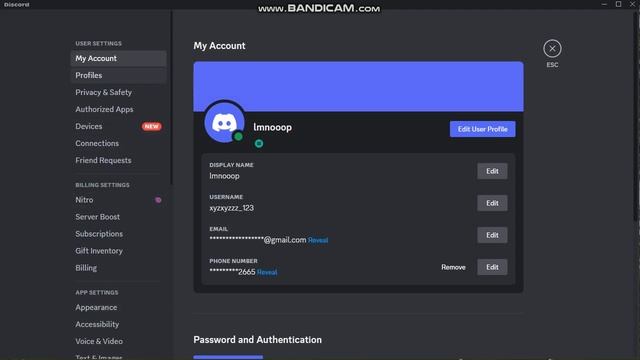
Task: Open Server Boost page
Action: pyautogui.click(x=118, y=217)
